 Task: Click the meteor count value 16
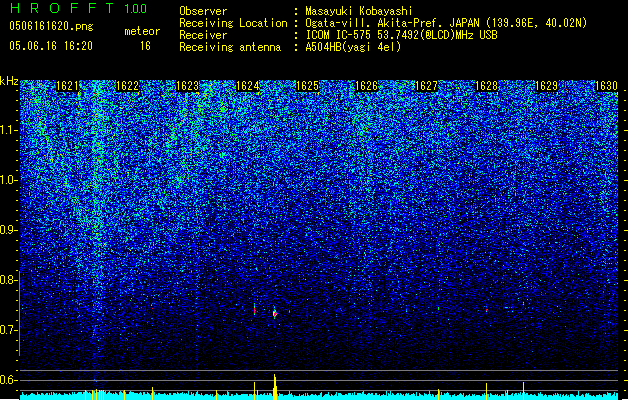[145, 46]
